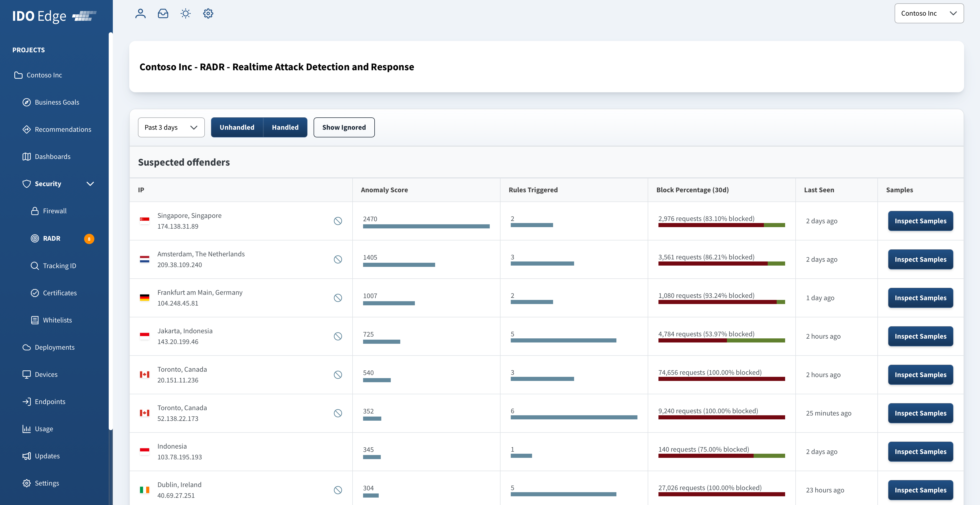Image resolution: width=980 pixels, height=505 pixels.
Task: Click the Anomaly Score column header
Action: tap(384, 190)
